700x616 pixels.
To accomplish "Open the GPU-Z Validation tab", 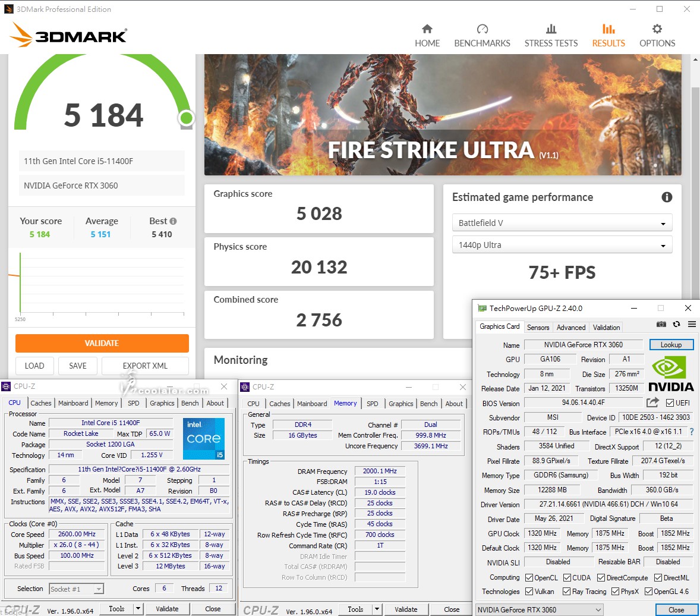I will pos(606,328).
